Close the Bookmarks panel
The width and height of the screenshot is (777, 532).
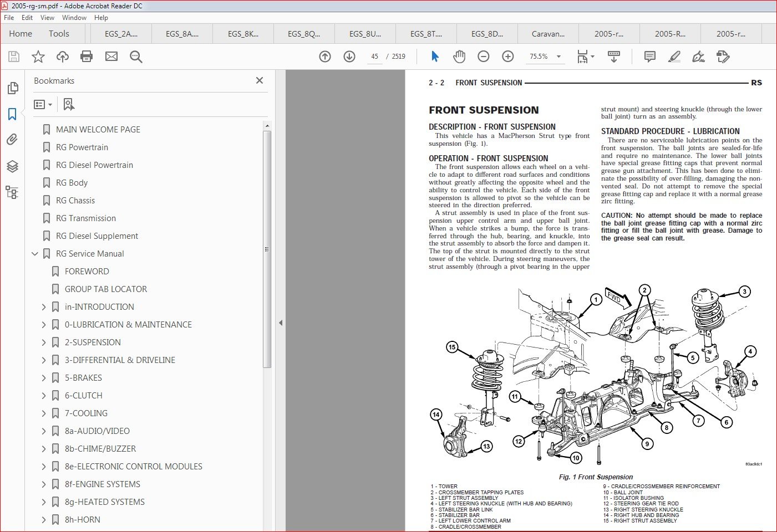(x=260, y=80)
